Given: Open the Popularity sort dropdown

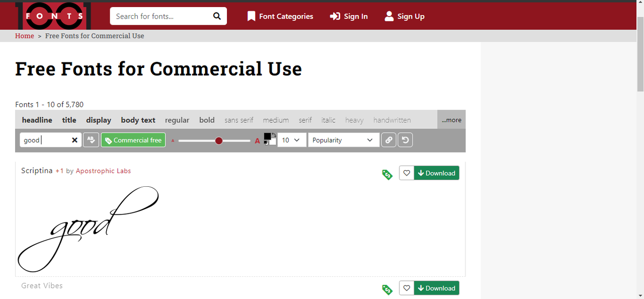Looking at the screenshot, I should pos(343,140).
